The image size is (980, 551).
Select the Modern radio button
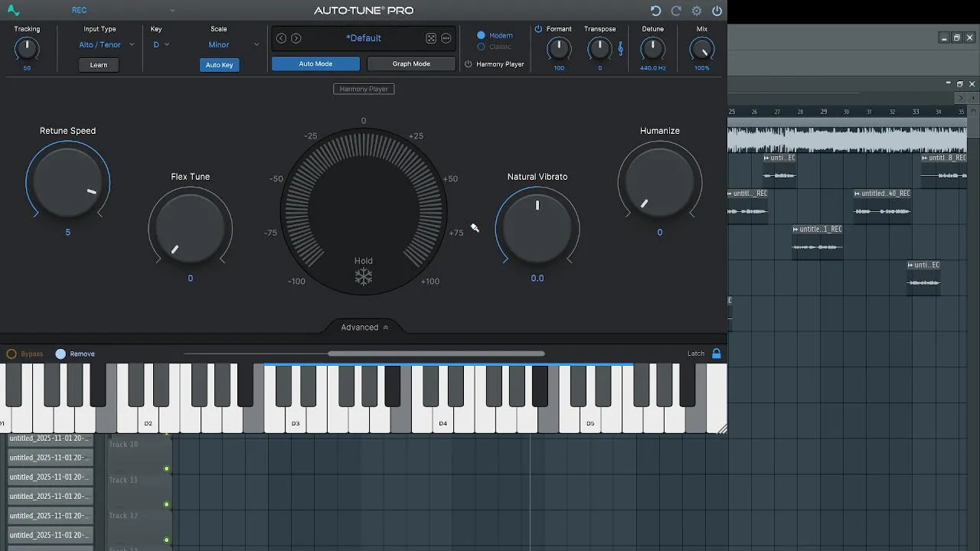(x=481, y=35)
